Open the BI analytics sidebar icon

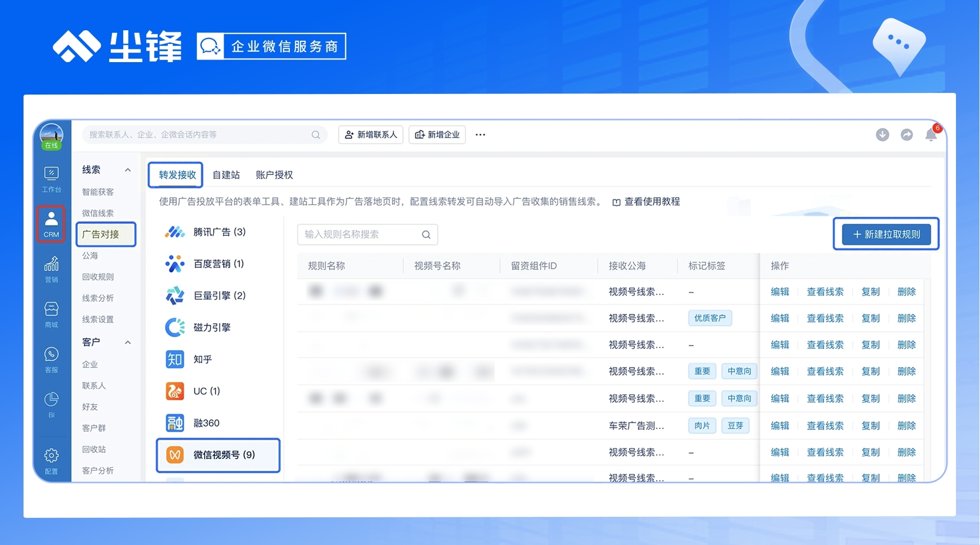[51, 405]
